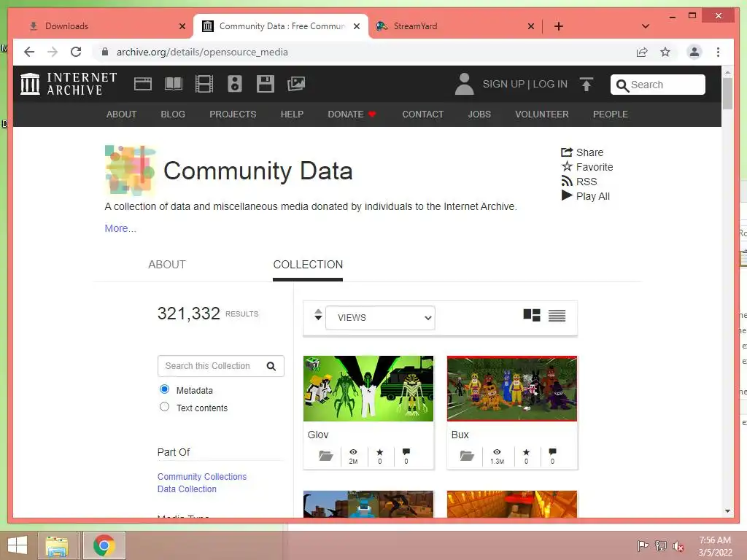
Task: Toggle the sort direction arrows beside VIEWS
Action: 318,315
